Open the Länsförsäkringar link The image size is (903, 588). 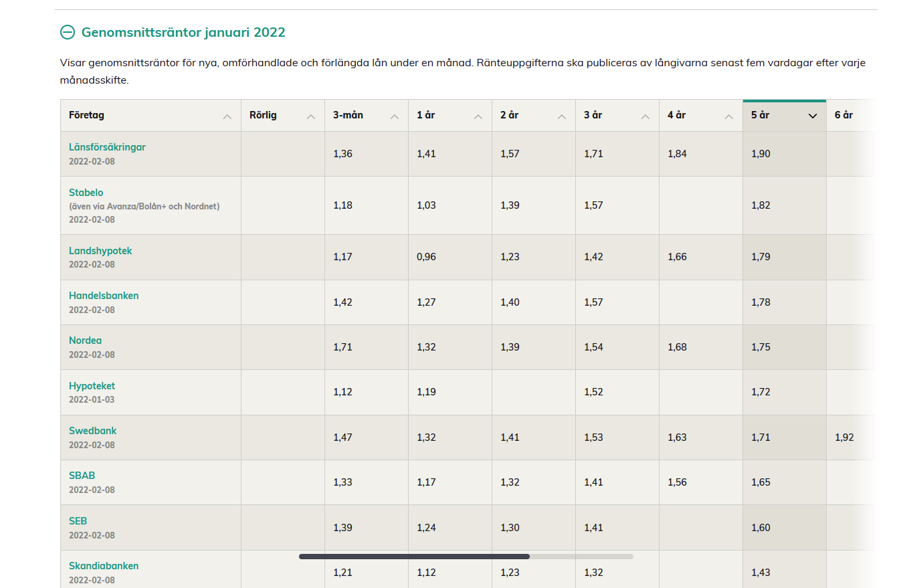point(107,147)
